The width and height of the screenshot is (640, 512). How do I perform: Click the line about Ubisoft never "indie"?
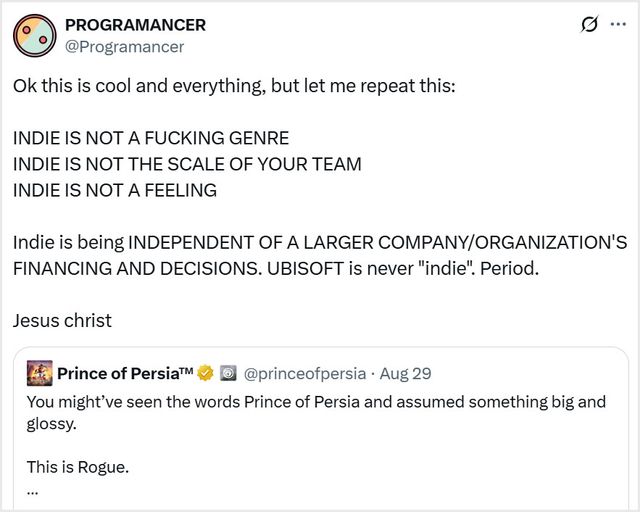click(x=276, y=270)
